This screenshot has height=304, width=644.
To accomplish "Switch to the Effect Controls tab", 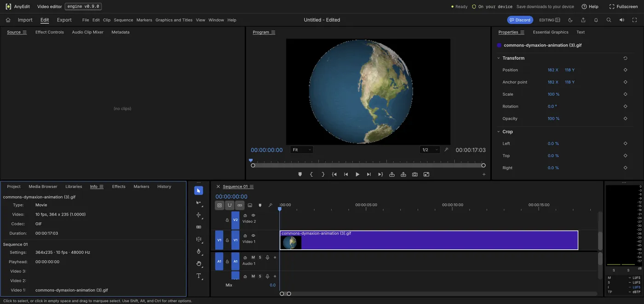I will (50, 32).
